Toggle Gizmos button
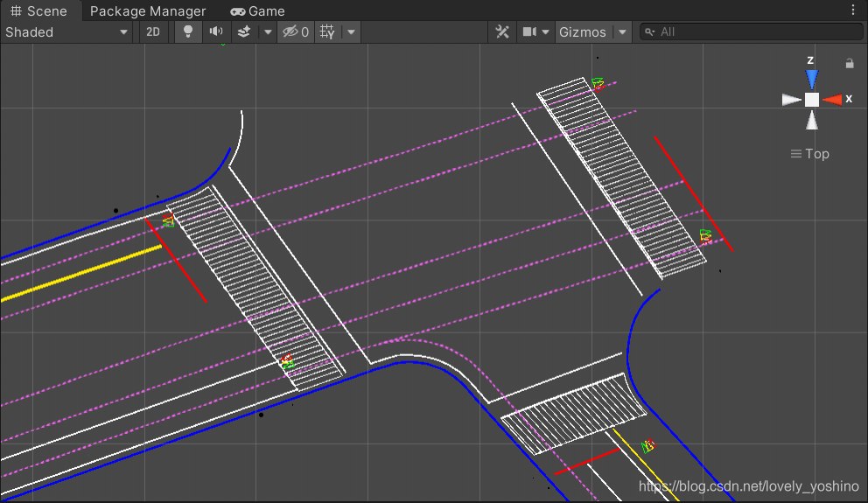868x503 pixels. 583,32
